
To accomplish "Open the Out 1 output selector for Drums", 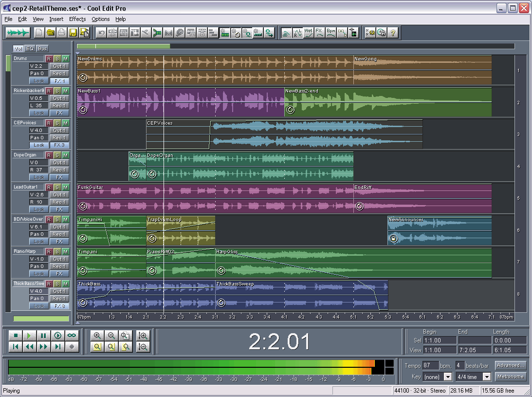I will [x=59, y=66].
